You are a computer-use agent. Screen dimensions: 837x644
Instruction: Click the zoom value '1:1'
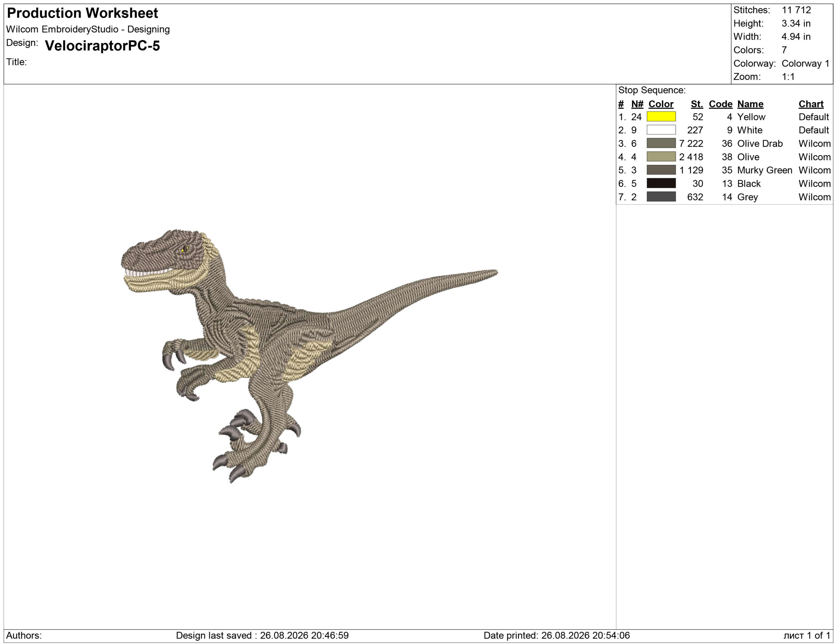tap(788, 76)
